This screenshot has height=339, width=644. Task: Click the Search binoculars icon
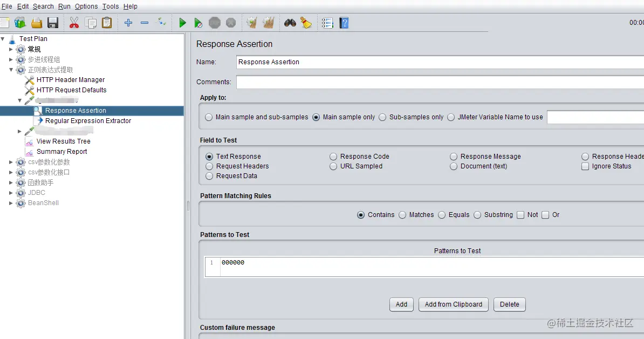click(290, 23)
